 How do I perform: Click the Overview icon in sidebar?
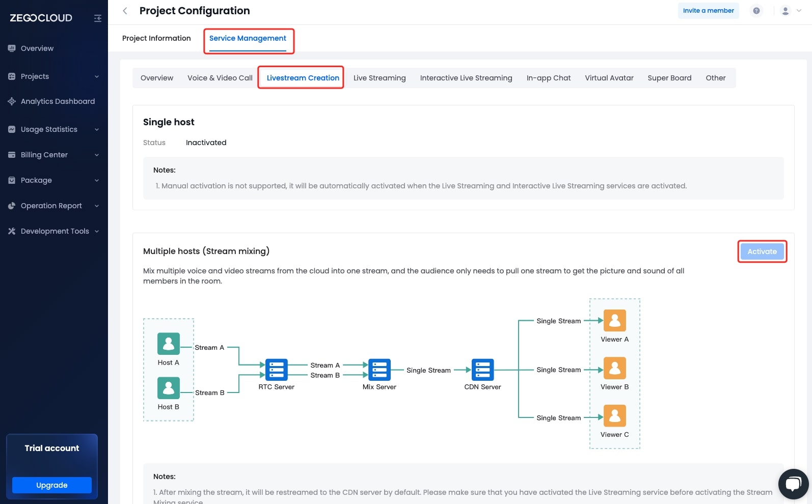pos(12,48)
